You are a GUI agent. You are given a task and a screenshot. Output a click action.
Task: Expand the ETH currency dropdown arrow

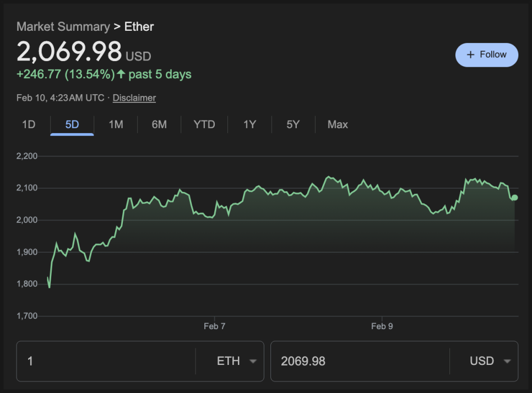(253, 362)
